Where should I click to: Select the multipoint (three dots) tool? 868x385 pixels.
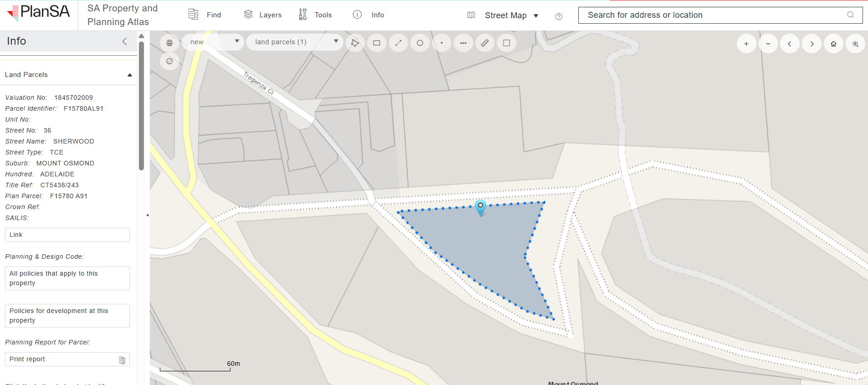(x=463, y=43)
